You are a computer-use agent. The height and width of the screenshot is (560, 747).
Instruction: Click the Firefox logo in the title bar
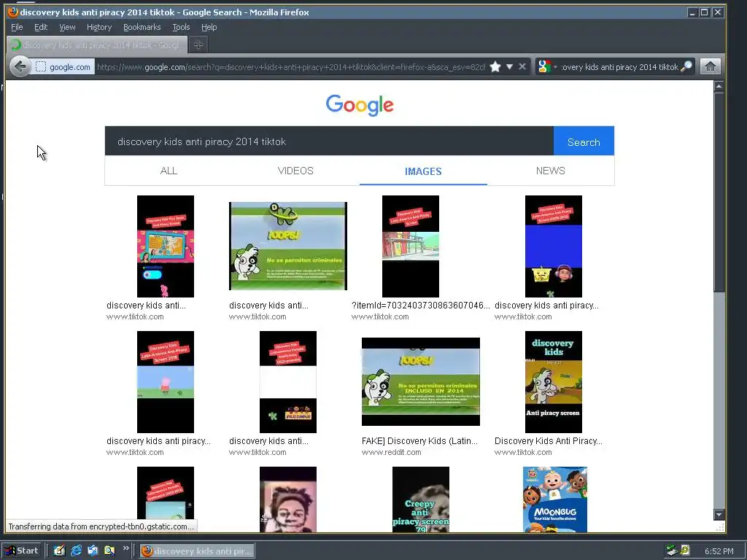tap(13, 12)
